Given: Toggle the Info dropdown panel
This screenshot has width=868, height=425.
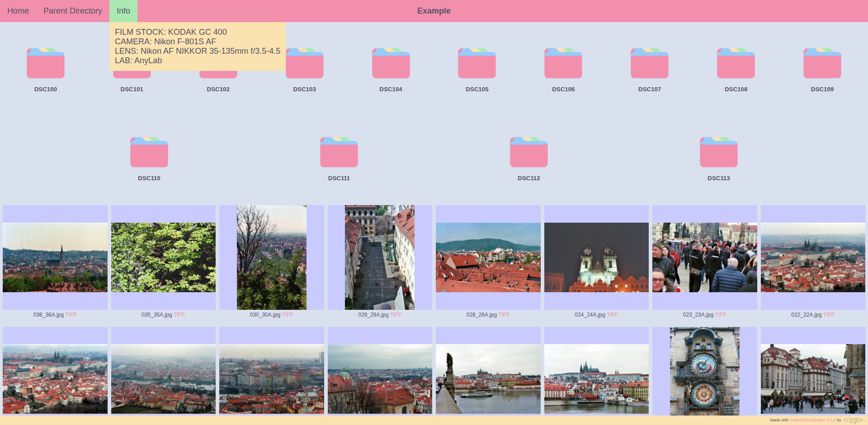Looking at the screenshot, I should tap(123, 11).
